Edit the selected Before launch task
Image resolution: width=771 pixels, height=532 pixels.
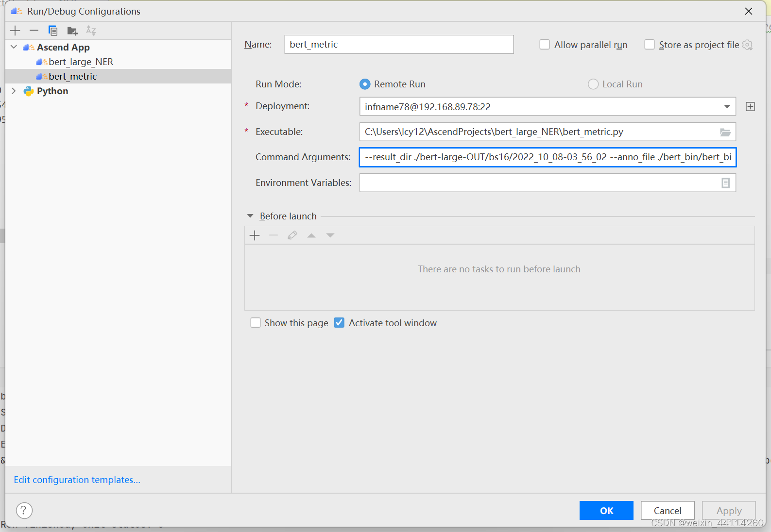(292, 235)
